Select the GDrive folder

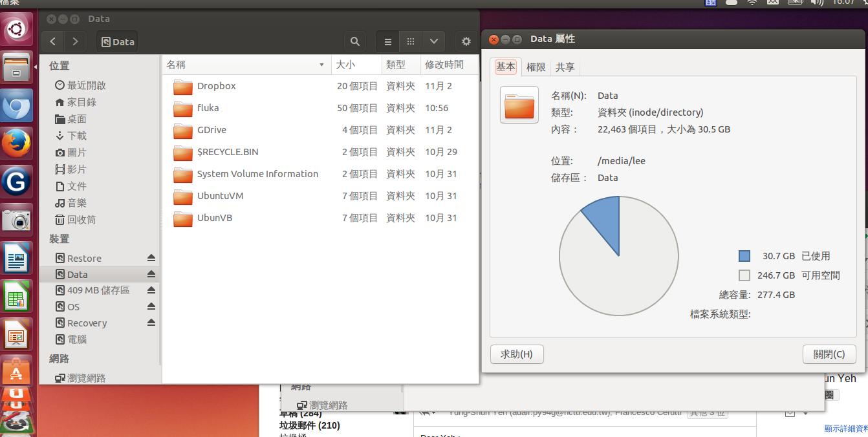(320, 130)
